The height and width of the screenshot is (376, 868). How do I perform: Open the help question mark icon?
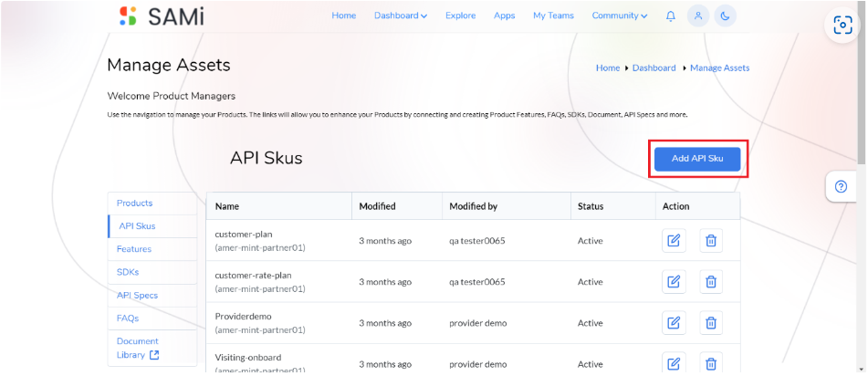point(841,186)
